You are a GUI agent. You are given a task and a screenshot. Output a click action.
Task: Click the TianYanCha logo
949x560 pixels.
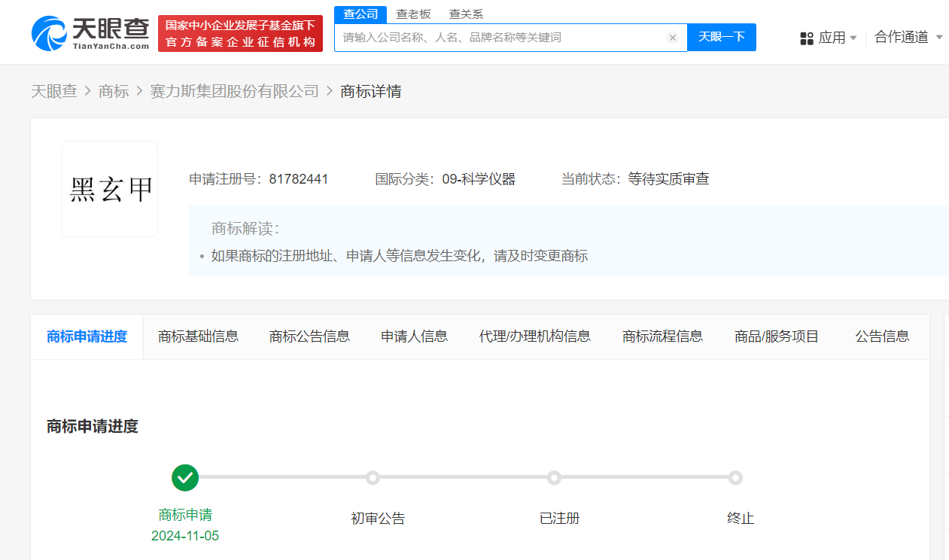tap(90, 33)
